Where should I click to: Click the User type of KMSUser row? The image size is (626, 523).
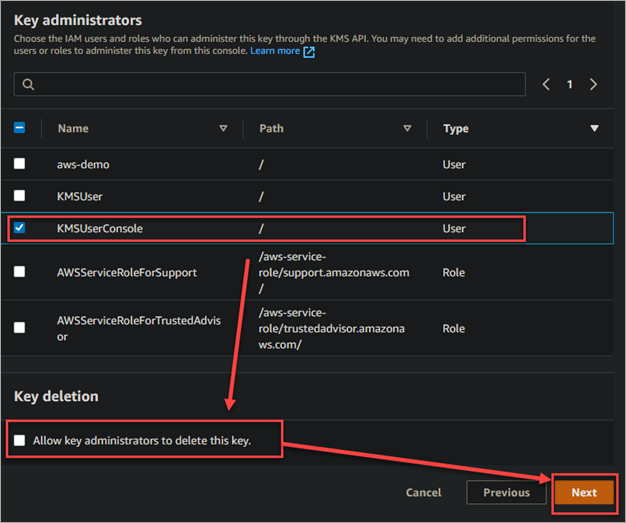tap(454, 196)
